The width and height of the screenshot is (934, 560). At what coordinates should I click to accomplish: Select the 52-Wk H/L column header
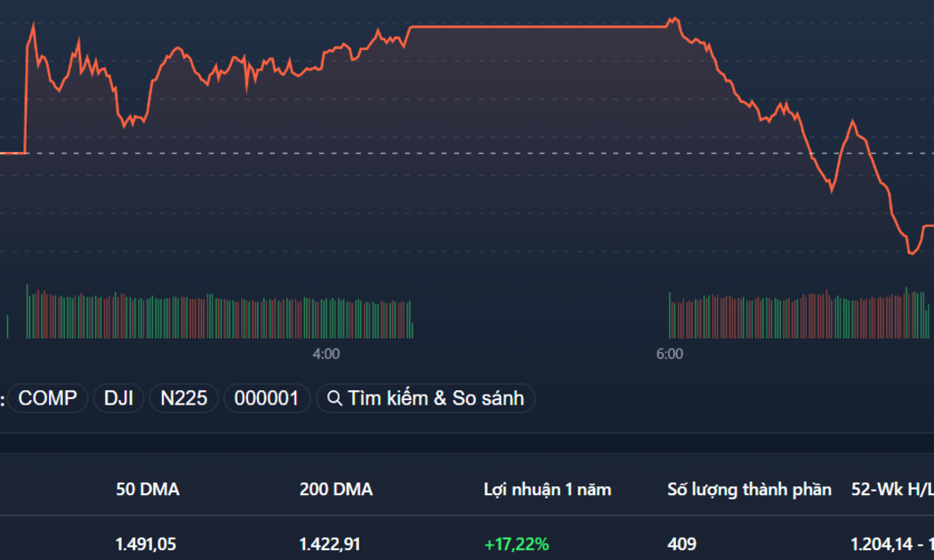(x=892, y=489)
